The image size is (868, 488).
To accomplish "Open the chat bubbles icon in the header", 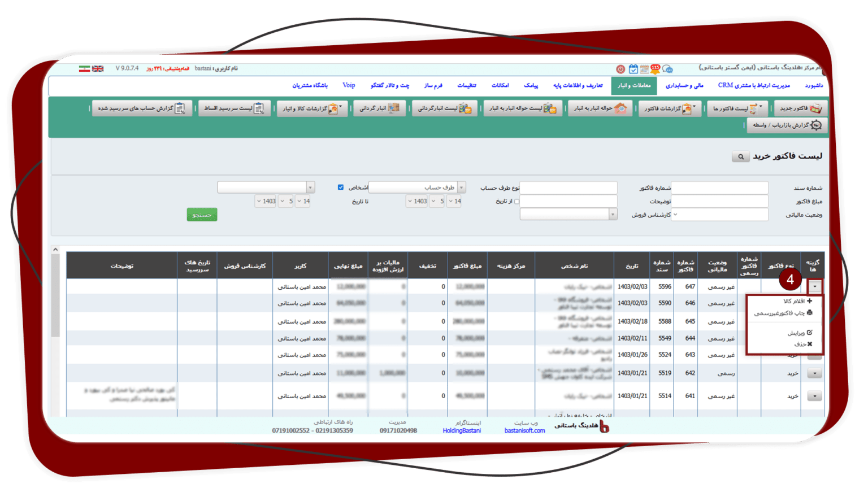I will click(668, 69).
